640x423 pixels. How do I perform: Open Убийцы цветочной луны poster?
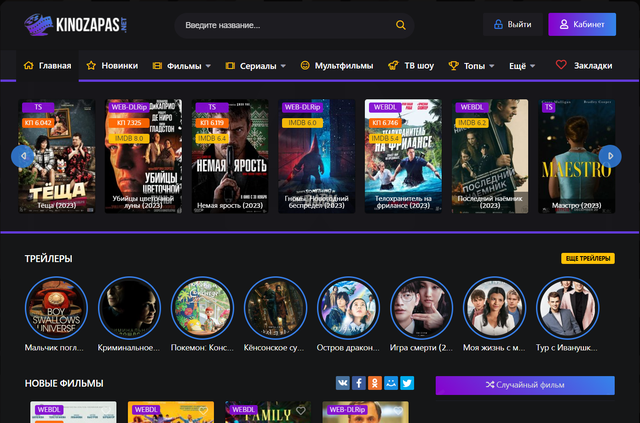tap(144, 156)
